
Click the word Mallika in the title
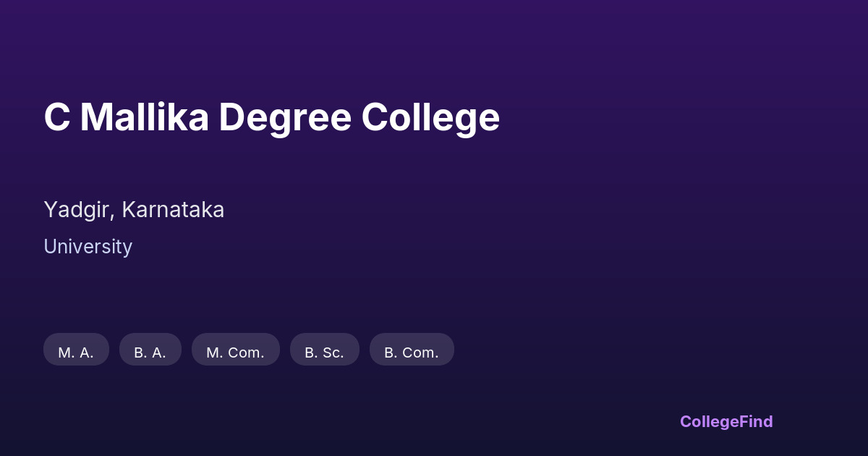144,117
